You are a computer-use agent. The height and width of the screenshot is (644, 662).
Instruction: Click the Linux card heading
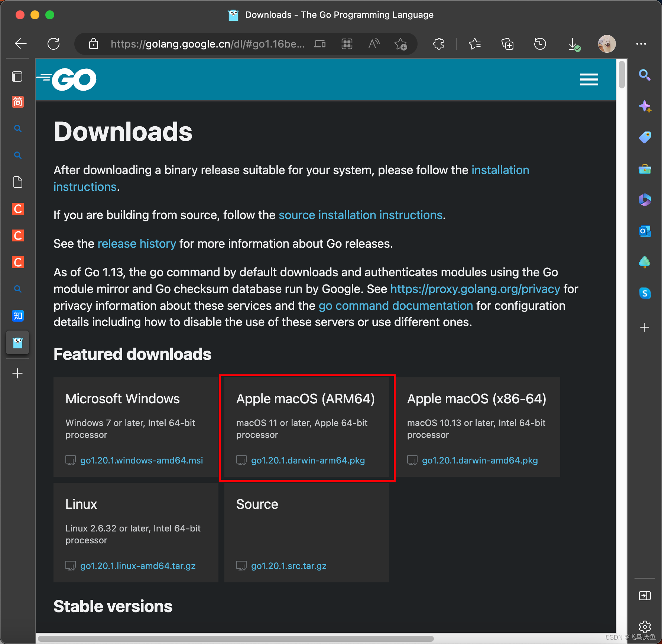tap(81, 504)
